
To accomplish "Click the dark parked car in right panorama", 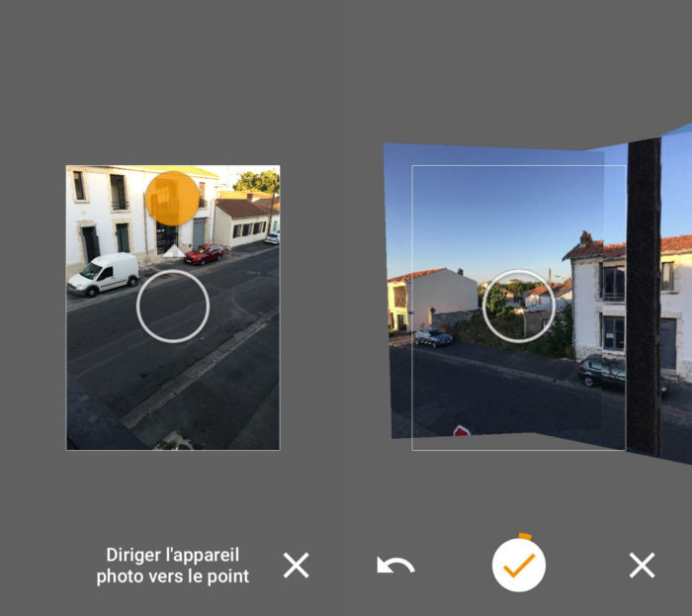I will point(601,372).
